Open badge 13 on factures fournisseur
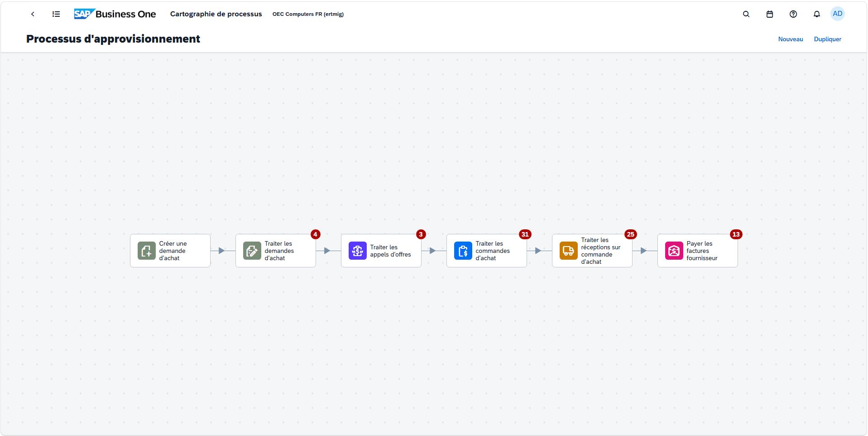 point(736,234)
